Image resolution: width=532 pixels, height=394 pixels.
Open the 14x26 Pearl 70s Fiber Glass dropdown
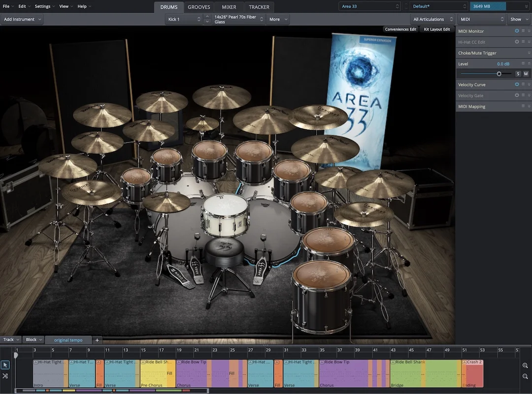tap(238, 19)
